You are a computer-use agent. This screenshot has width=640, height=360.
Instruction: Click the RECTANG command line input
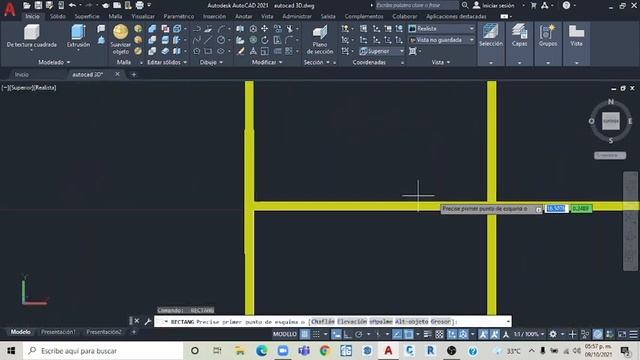tap(332, 322)
